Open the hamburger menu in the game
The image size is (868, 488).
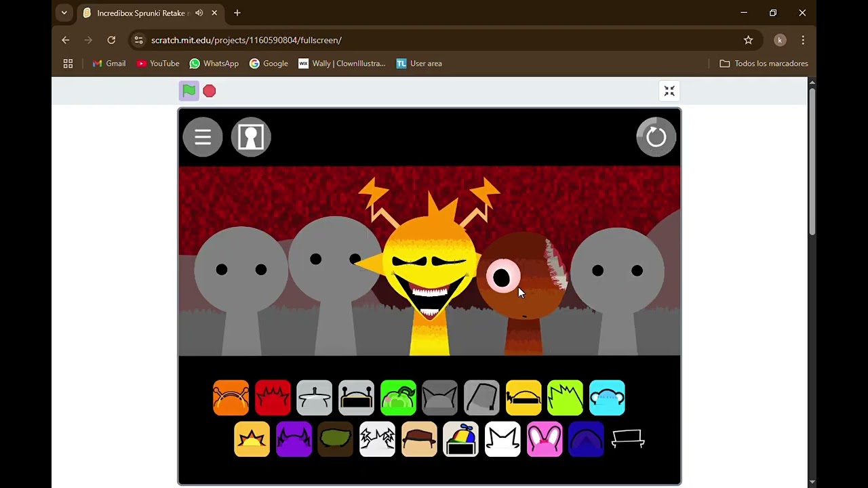click(203, 137)
